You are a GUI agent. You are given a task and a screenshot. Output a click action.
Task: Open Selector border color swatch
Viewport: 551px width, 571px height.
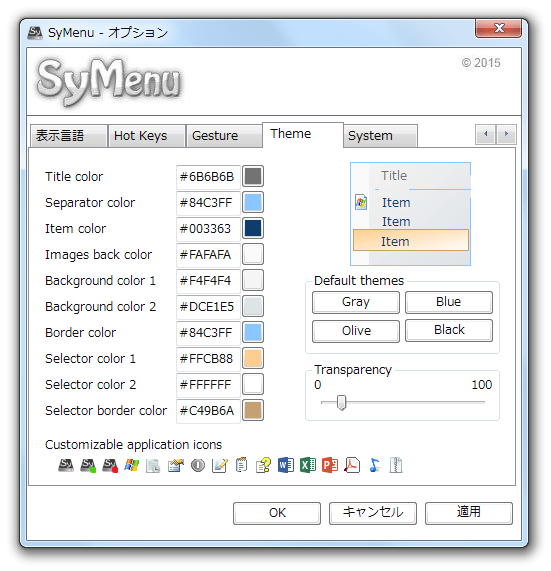pyautogui.click(x=253, y=410)
